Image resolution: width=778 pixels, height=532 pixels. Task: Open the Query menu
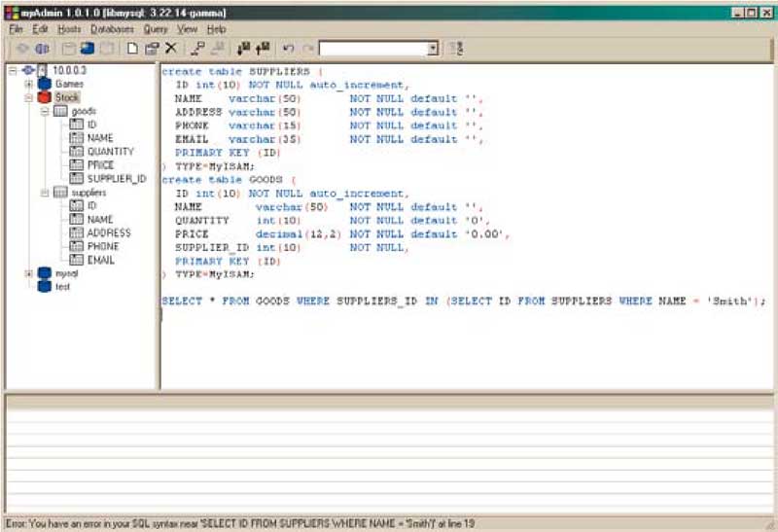(x=156, y=29)
